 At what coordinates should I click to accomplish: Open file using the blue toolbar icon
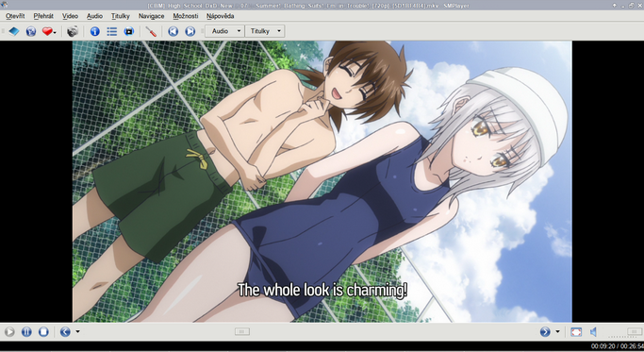14,31
